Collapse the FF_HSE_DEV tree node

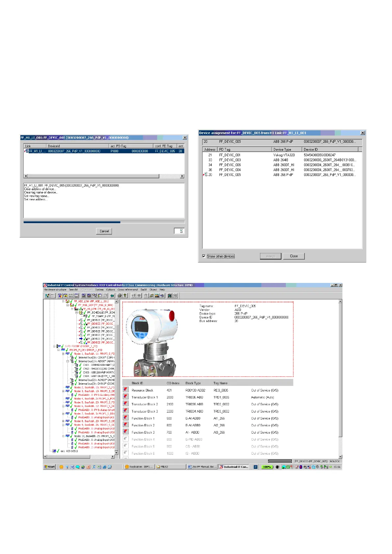pyautogui.click(x=68, y=305)
